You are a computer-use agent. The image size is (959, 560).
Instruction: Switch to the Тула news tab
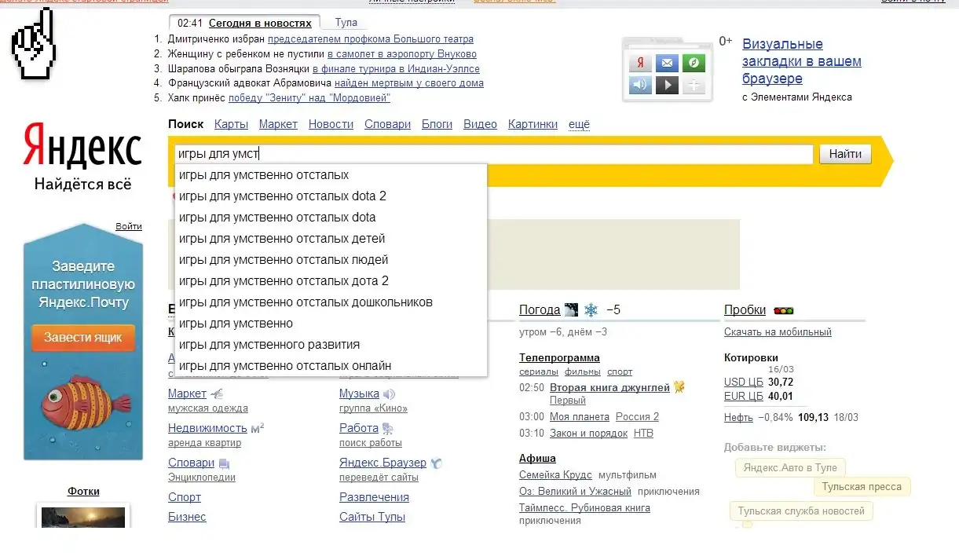pos(346,23)
